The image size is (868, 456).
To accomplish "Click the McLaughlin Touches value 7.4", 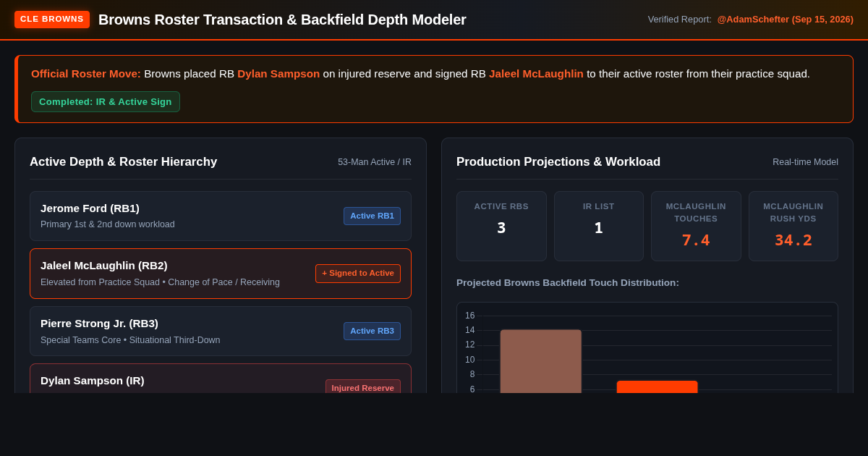I will tap(696, 240).
